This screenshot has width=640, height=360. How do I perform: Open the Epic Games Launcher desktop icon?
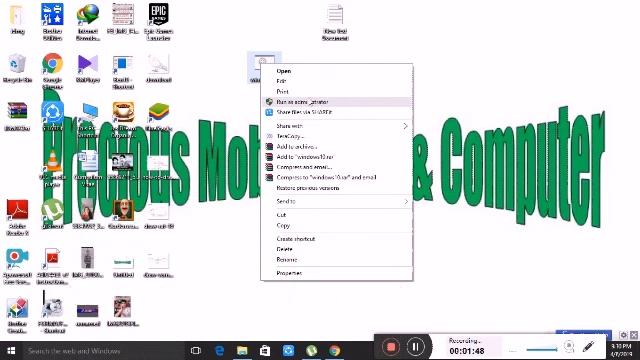[158, 22]
